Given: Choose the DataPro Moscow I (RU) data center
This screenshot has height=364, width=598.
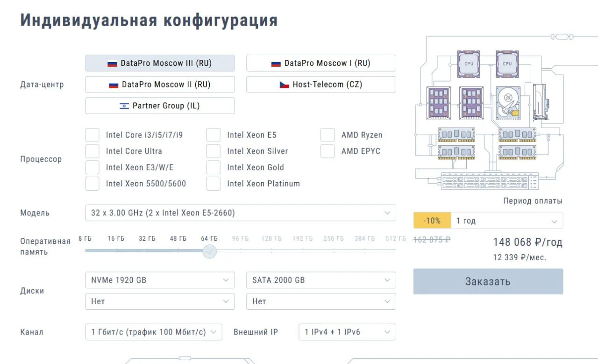Looking at the screenshot, I should [x=321, y=63].
